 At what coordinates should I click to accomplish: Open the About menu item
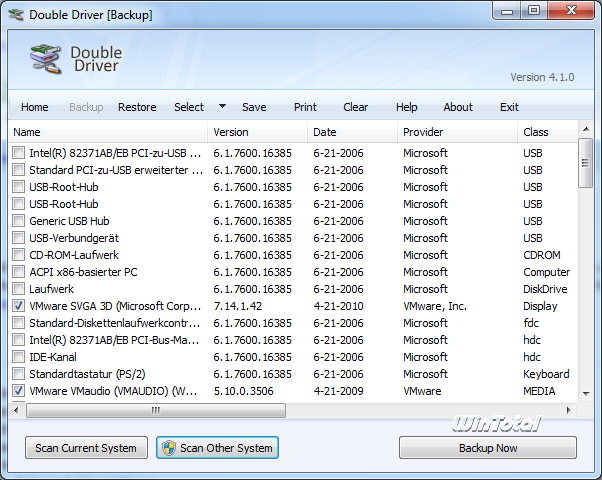(x=458, y=107)
